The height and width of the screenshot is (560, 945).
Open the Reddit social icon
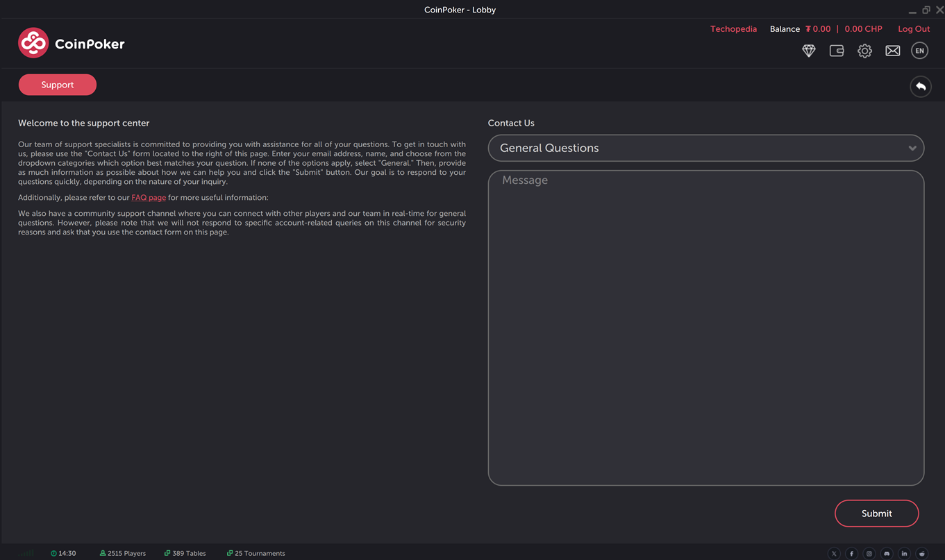pos(922,553)
